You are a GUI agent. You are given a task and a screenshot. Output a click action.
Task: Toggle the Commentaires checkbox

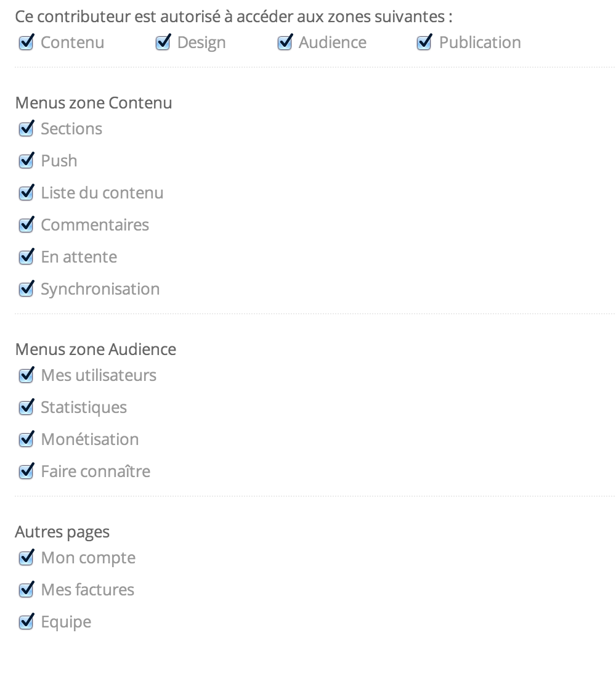click(x=26, y=226)
